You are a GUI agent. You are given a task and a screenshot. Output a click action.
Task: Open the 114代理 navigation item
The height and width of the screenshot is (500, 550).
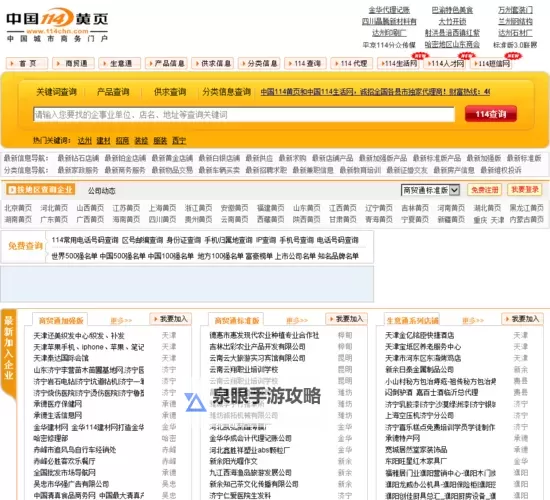pyautogui.click(x=352, y=64)
